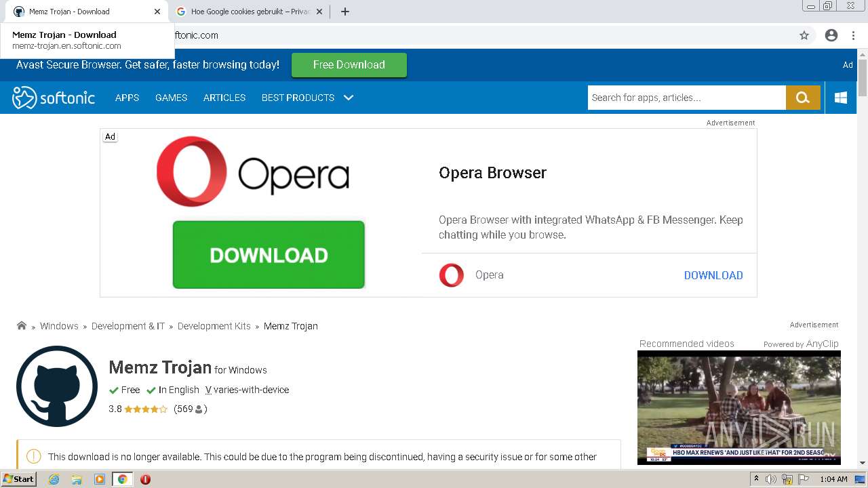Image resolution: width=868 pixels, height=488 pixels.
Task: Select the Chrome taskbar icon
Action: pos(122,479)
